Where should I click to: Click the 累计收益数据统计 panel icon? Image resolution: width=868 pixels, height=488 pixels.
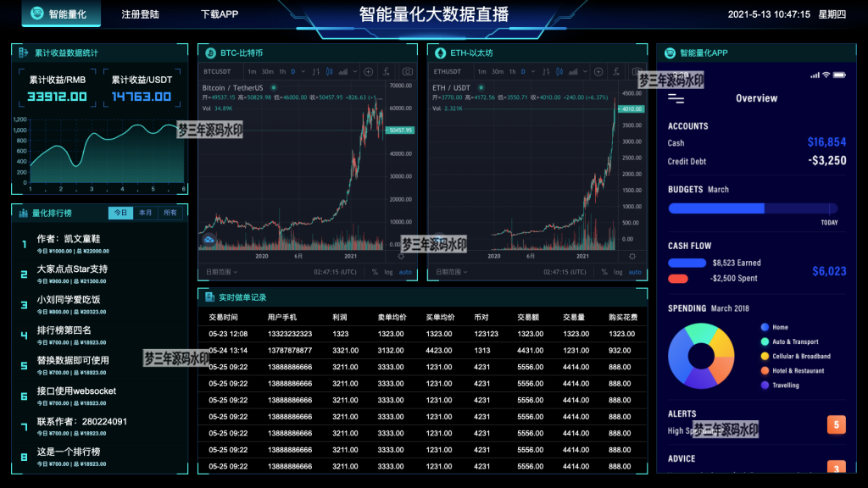(x=23, y=53)
